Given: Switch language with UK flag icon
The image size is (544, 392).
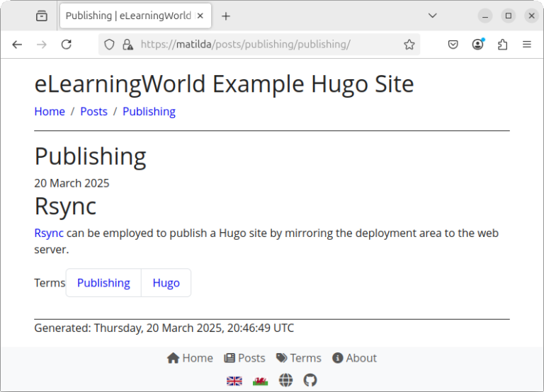Looking at the screenshot, I should (234, 381).
